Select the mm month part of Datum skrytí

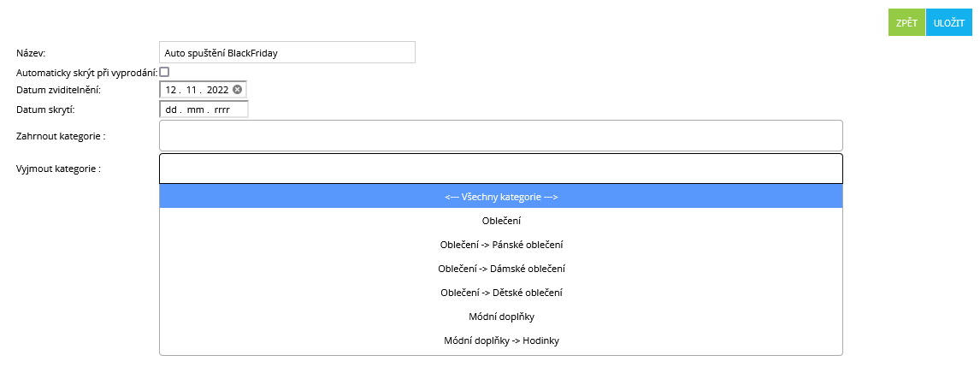point(196,110)
